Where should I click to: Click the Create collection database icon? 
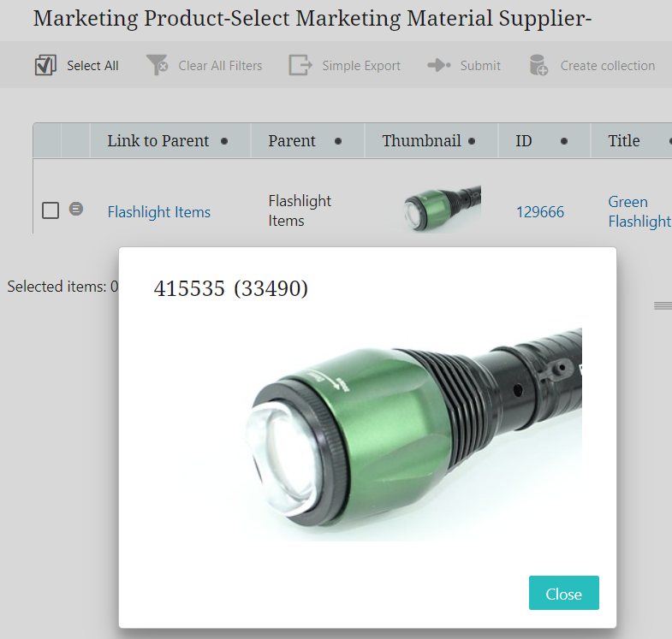pos(538,65)
